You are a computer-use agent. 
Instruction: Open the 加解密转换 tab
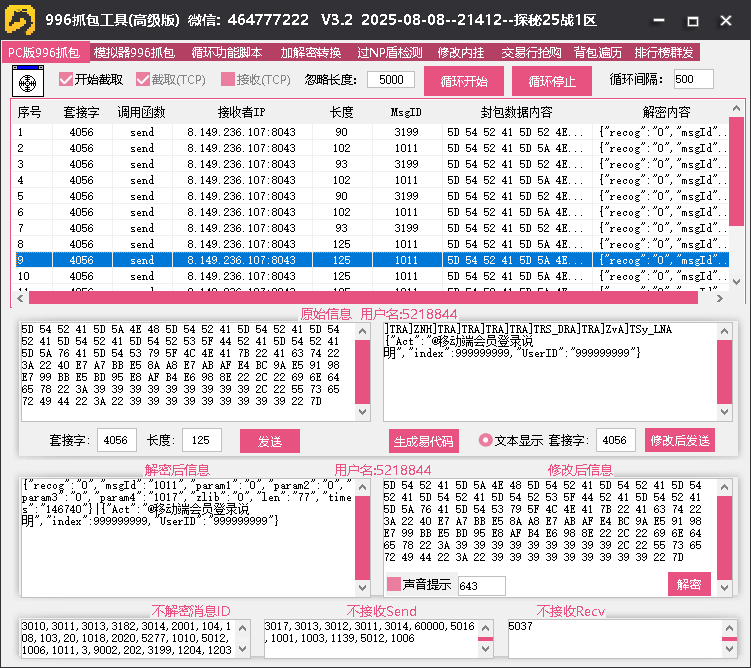[310, 53]
